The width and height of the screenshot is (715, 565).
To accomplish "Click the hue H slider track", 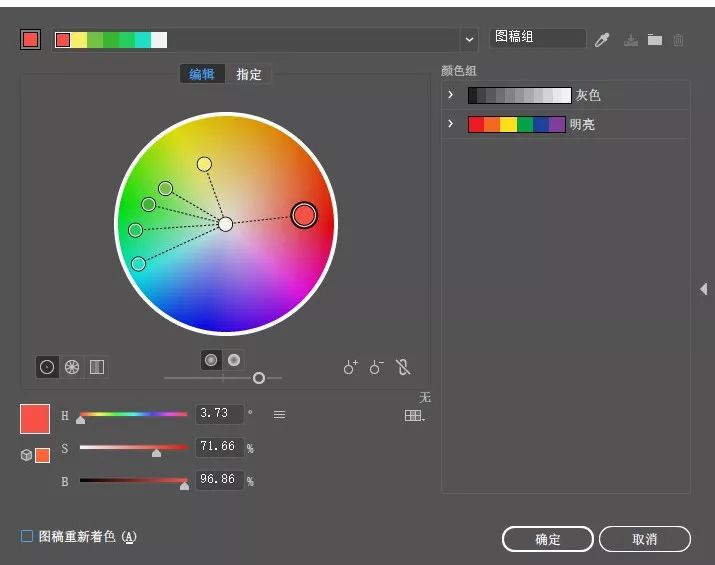I will pos(133,414).
